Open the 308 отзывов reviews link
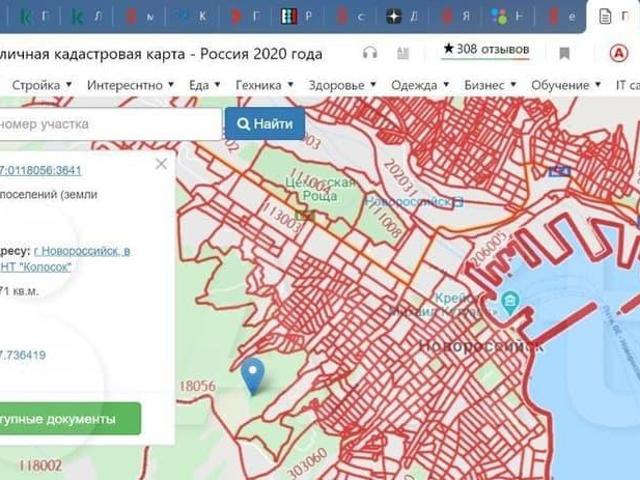 (486, 49)
